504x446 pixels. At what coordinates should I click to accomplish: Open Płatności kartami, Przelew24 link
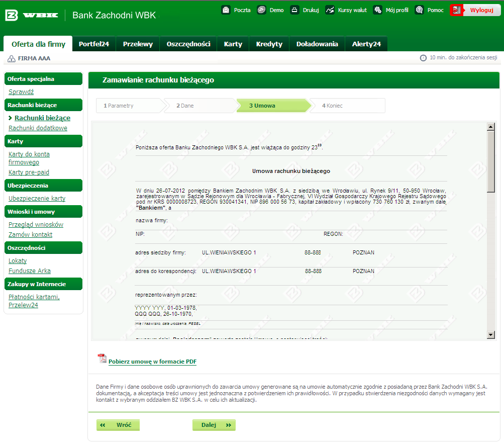34,301
